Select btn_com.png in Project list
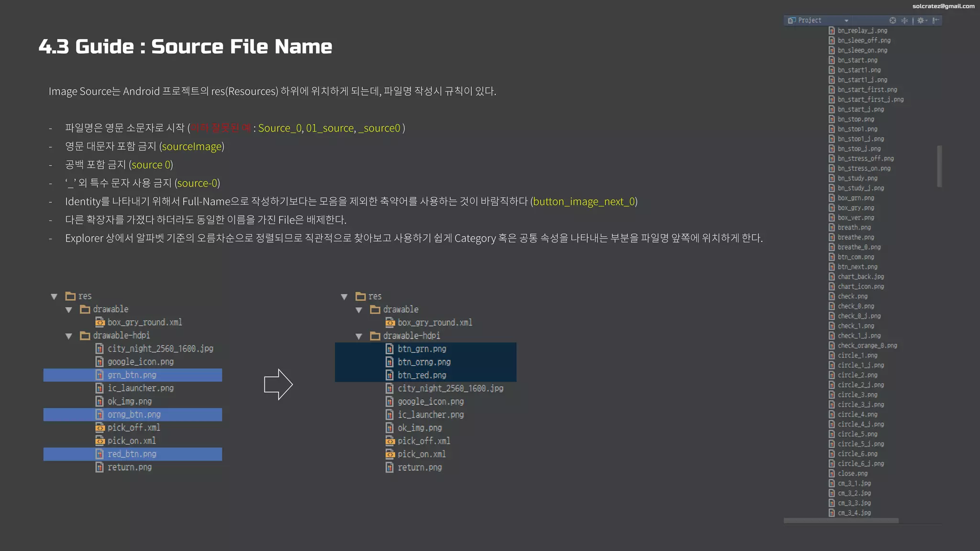 coord(856,257)
